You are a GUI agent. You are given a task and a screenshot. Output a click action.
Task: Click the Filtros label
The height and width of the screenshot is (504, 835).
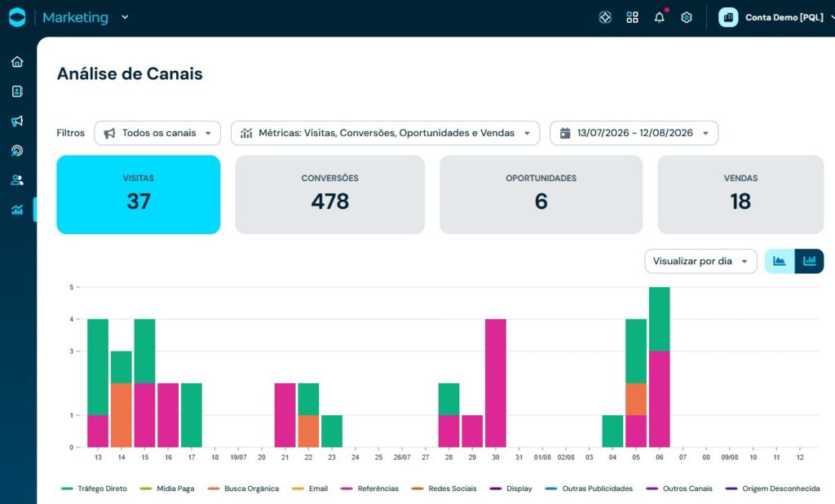pos(70,133)
